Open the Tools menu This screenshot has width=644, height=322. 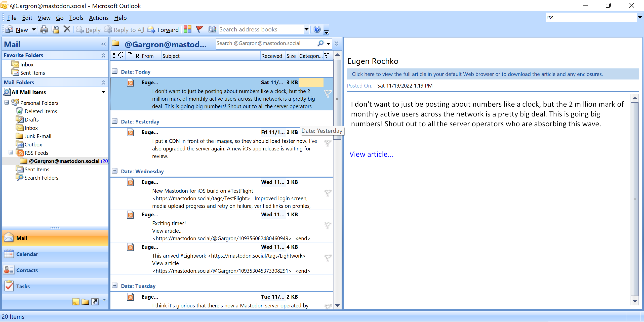[75, 18]
